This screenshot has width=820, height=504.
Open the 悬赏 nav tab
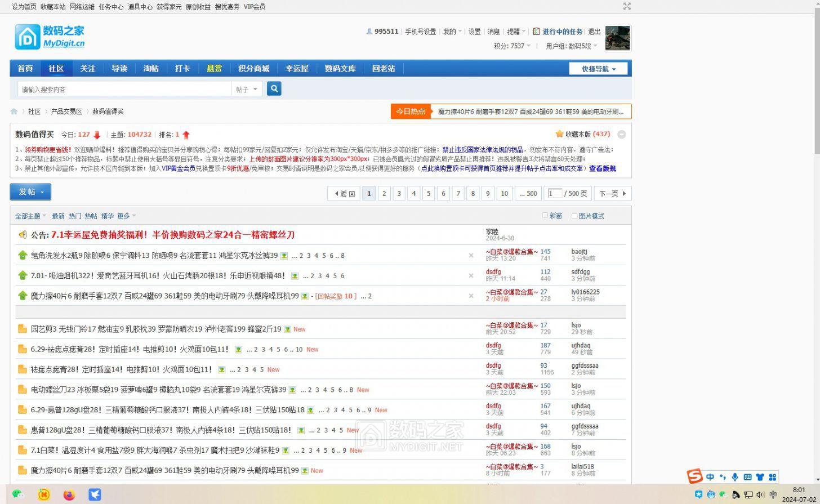point(214,68)
